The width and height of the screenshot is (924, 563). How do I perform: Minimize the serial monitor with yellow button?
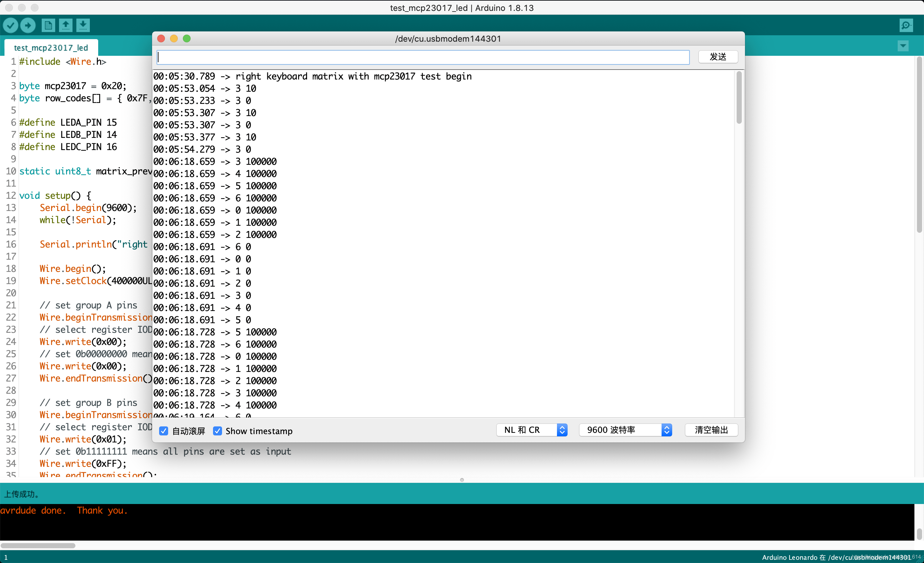tap(174, 38)
